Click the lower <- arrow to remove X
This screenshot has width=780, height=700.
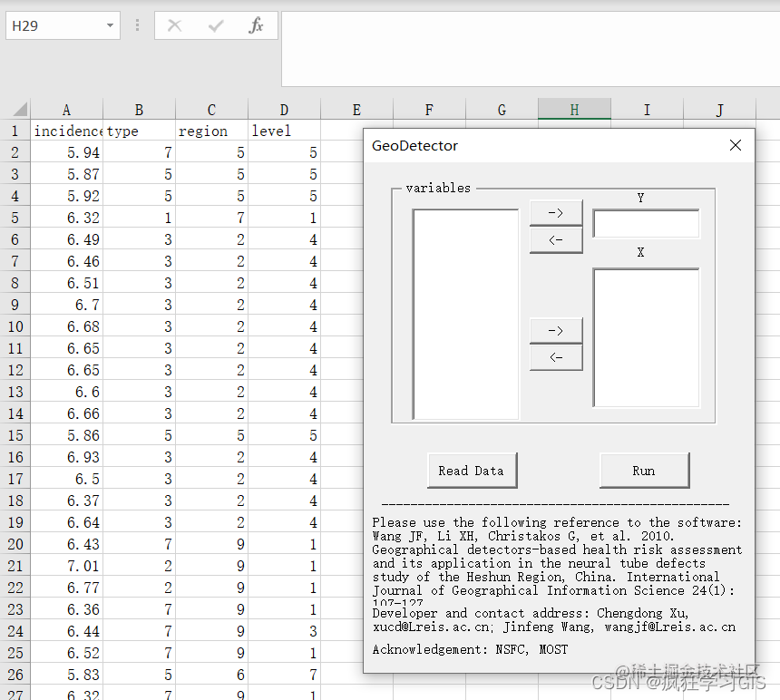[x=556, y=357]
